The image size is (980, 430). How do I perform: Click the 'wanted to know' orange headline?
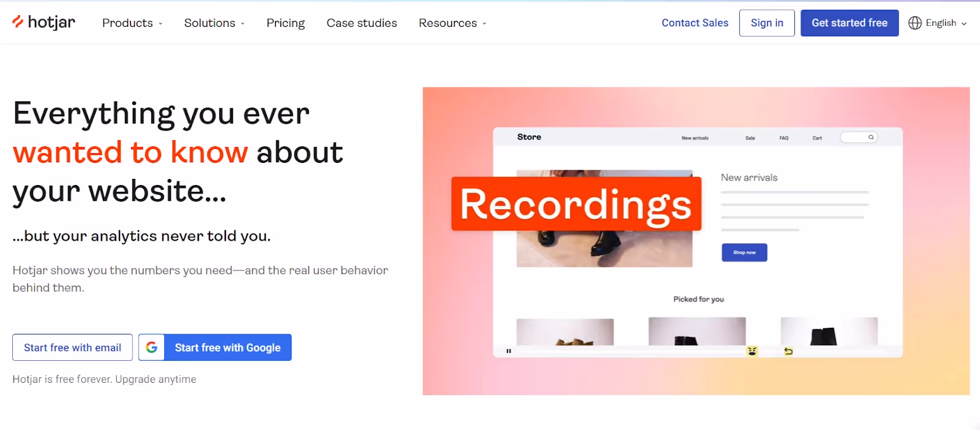point(130,152)
